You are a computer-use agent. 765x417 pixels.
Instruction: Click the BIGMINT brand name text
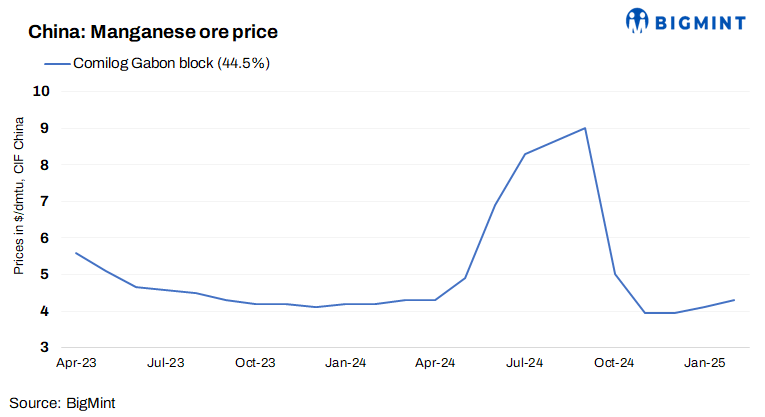click(x=702, y=20)
